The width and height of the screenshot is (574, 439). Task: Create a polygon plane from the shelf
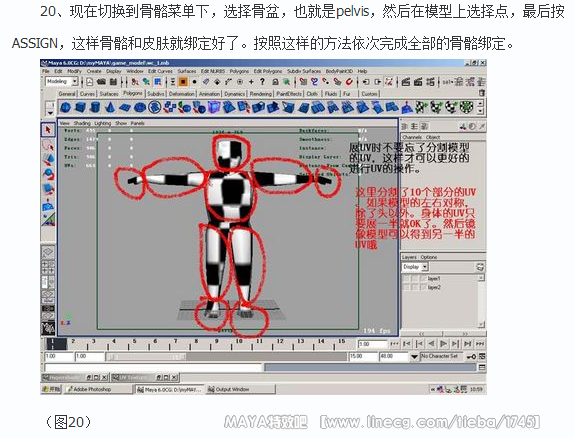tap(125, 108)
